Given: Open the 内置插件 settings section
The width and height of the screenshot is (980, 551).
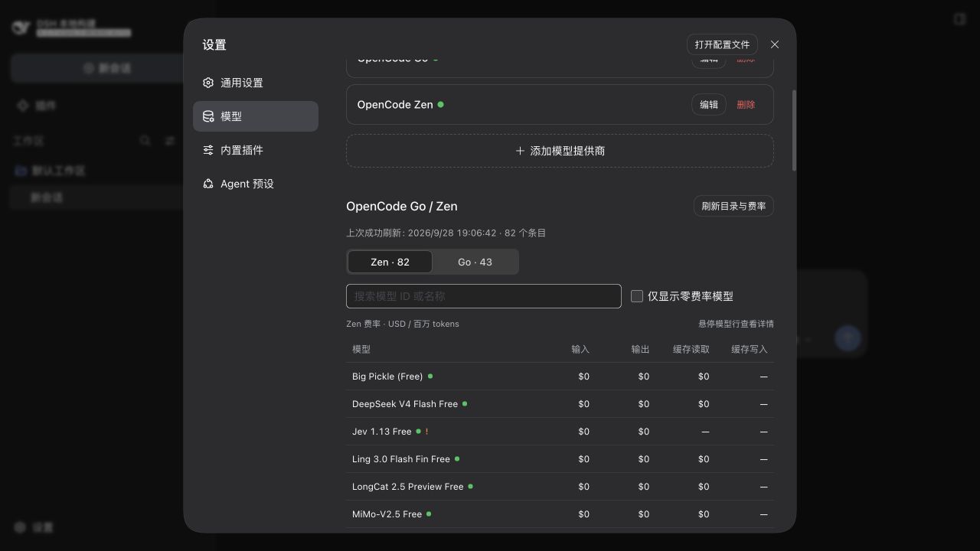Looking at the screenshot, I should (256, 150).
